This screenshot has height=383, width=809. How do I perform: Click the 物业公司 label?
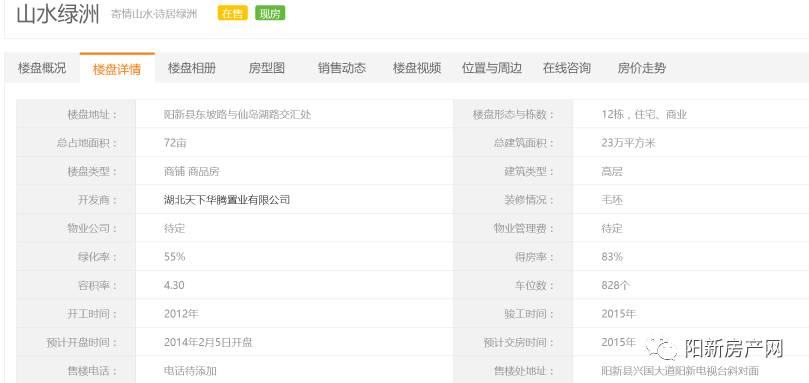pyautogui.click(x=92, y=228)
